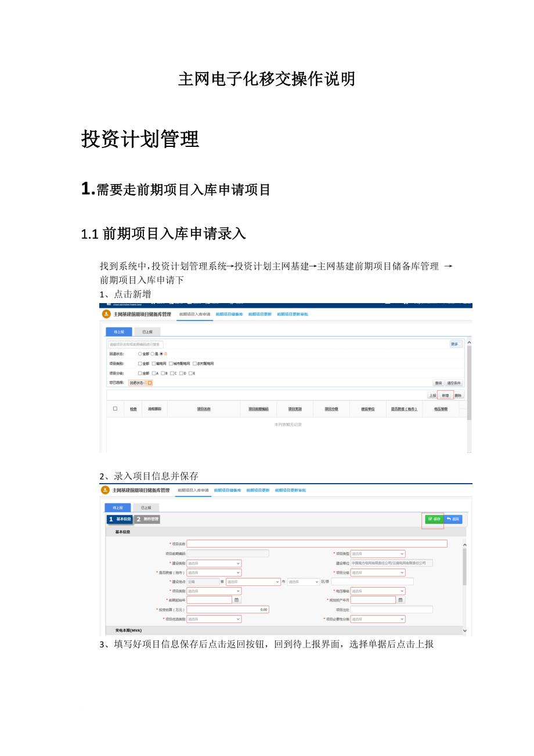Image resolution: width=534 pixels, height=756 pixels.
Task: Click the project name search input field
Action: pos(135,343)
